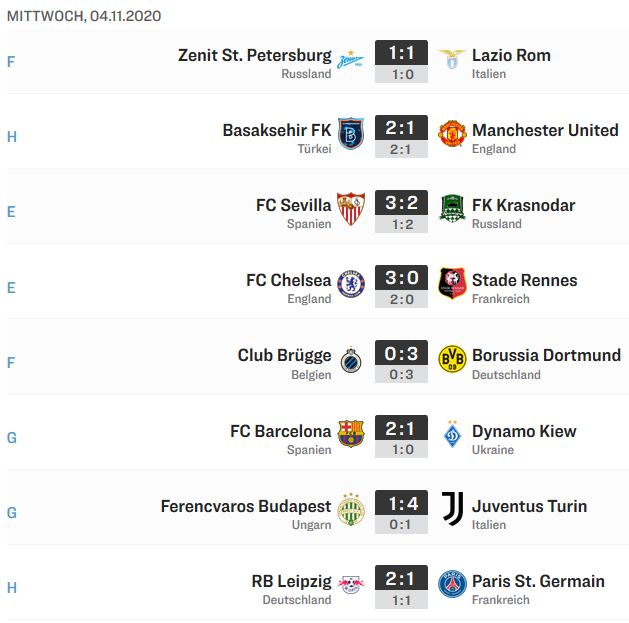629x623 pixels.
Task: Click the FK Krasnodar green crest
Action: point(452,209)
